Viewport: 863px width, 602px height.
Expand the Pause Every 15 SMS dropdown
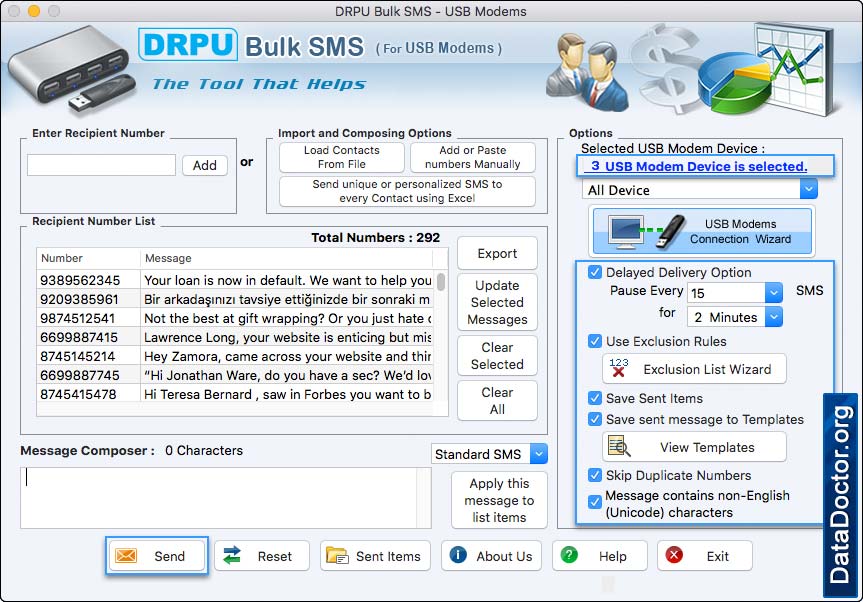735,293
